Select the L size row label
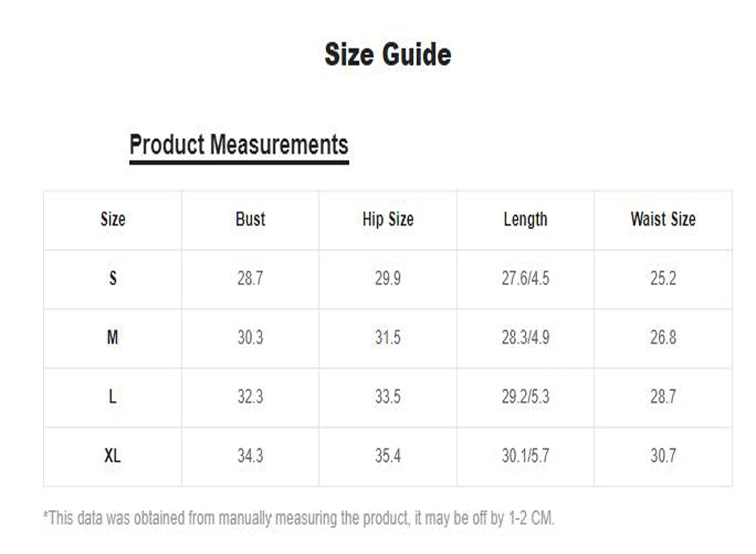Image resolution: width=756 pixels, height=554 pixels. click(112, 396)
